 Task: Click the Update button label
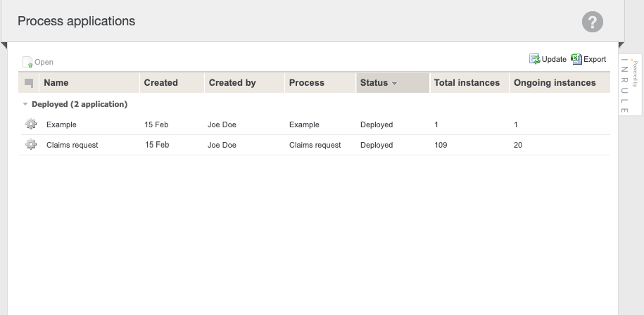[554, 59]
